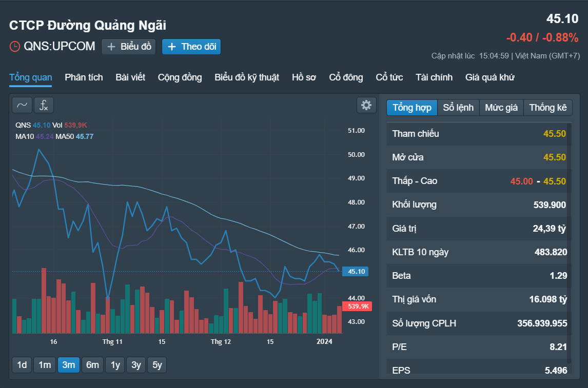Click the Thg 11 date label on chart axis
The width and height of the screenshot is (588, 388).
coord(112,341)
